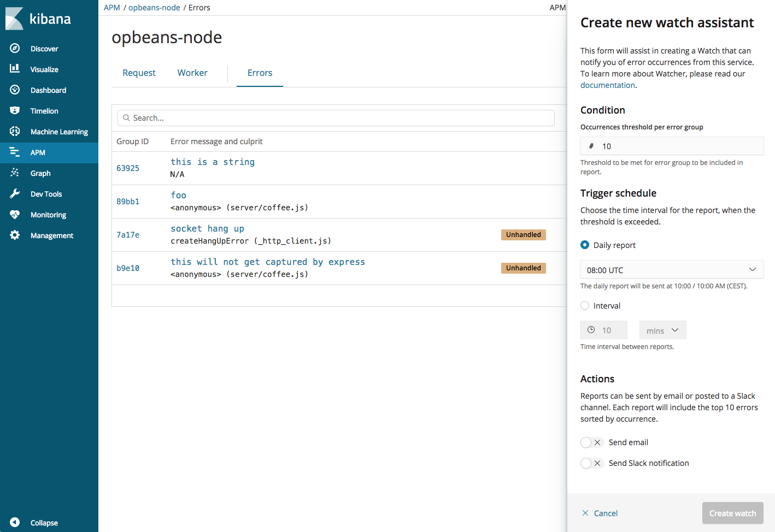Click the error group search field
775x532 pixels.
[x=336, y=117]
